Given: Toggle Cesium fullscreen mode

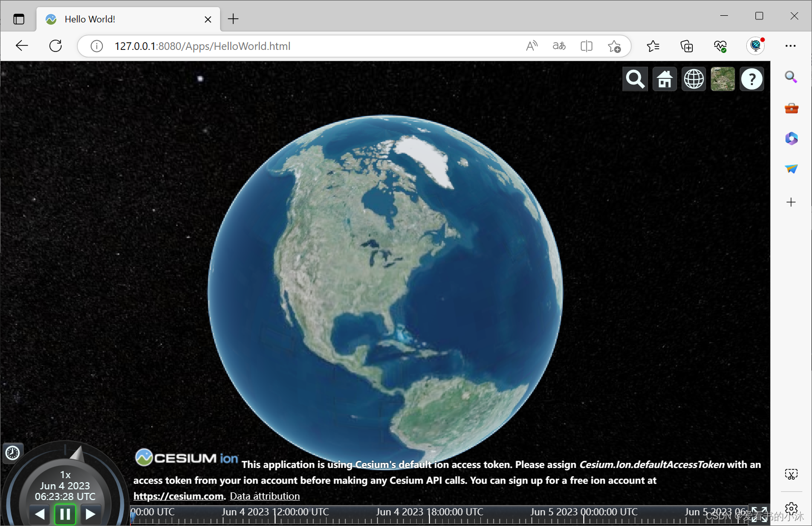Looking at the screenshot, I should point(760,515).
